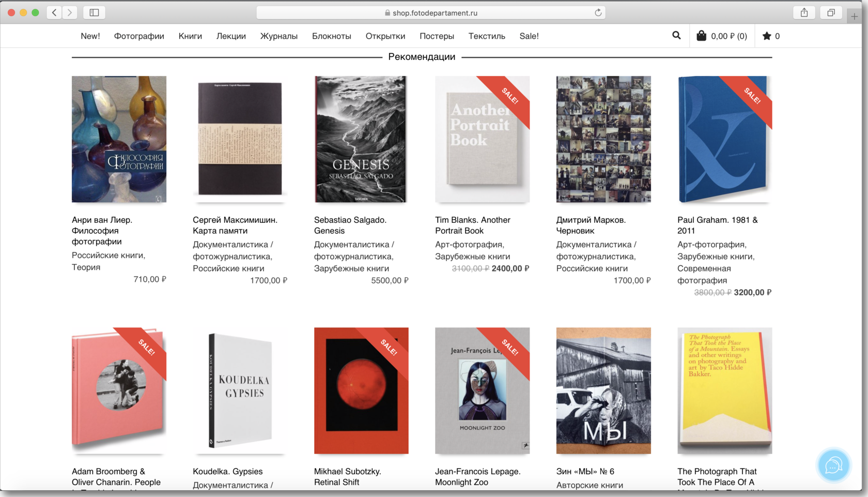The height and width of the screenshot is (497, 868).
Task: Open title link Mikhail Subotzky. Retinal Shift
Action: coord(348,477)
